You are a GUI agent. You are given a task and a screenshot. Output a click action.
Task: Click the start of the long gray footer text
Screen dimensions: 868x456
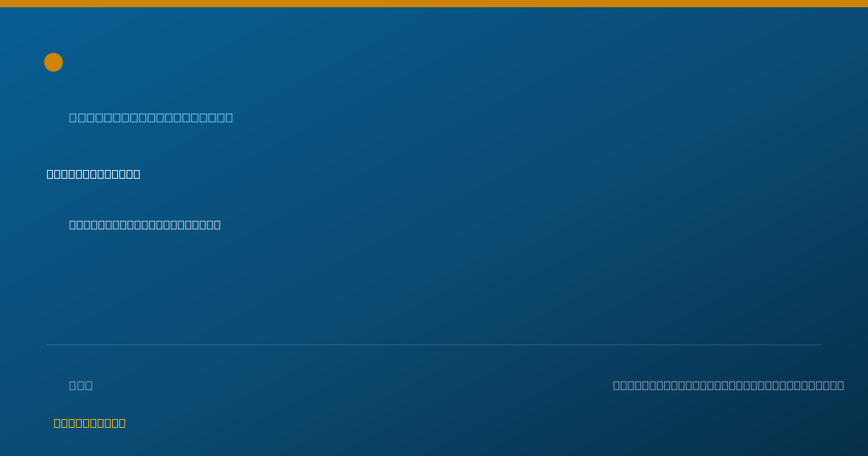pos(618,385)
